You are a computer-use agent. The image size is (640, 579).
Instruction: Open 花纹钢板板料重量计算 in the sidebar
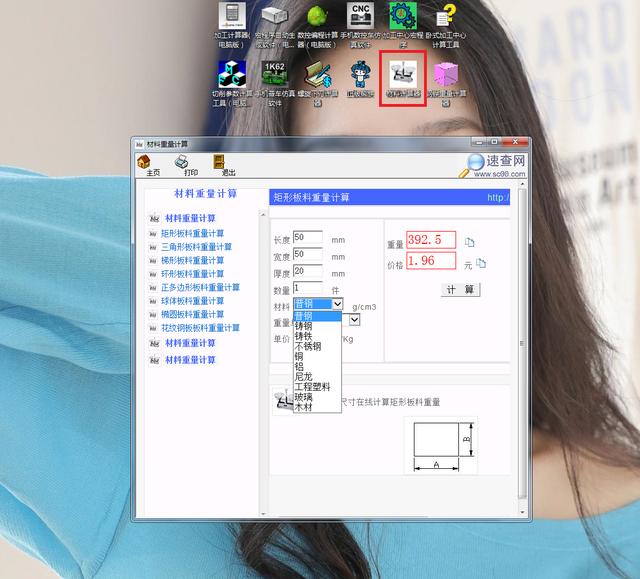tap(200, 328)
